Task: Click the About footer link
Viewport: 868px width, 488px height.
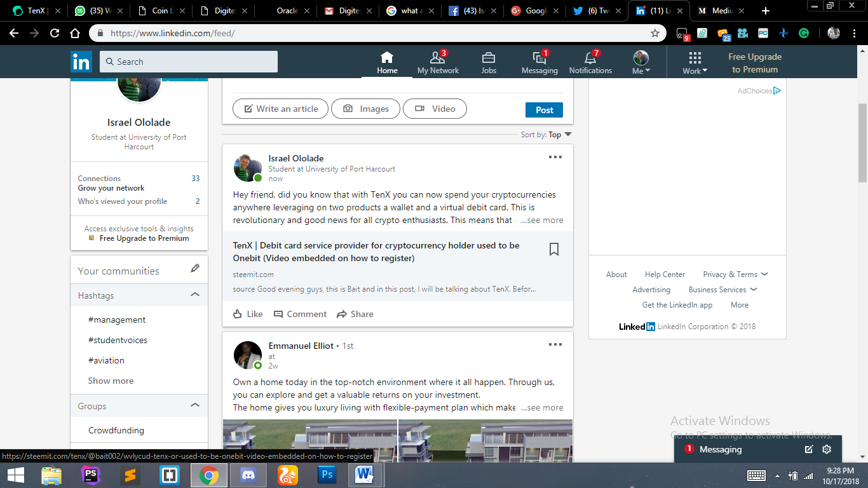Action: pos(616,274)
